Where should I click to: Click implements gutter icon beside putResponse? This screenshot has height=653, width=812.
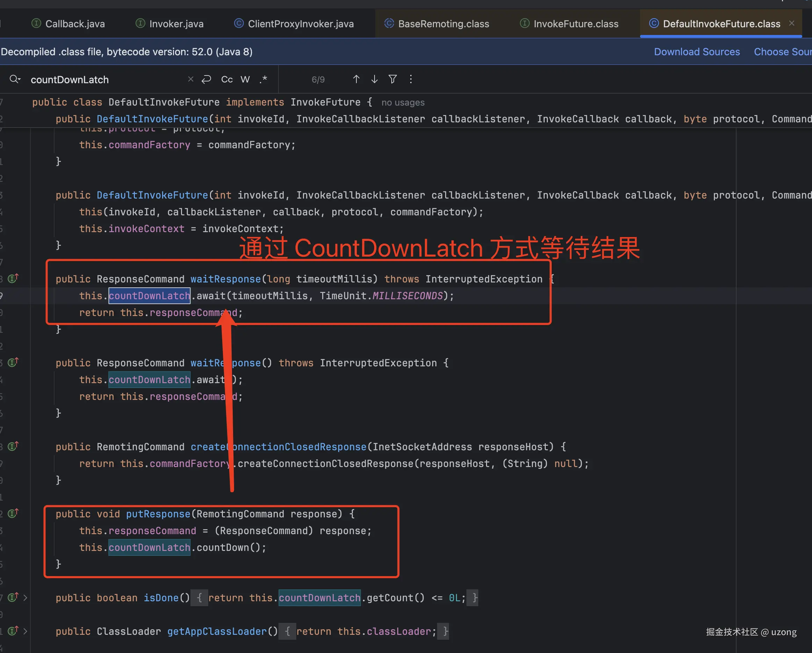[13, 514]
